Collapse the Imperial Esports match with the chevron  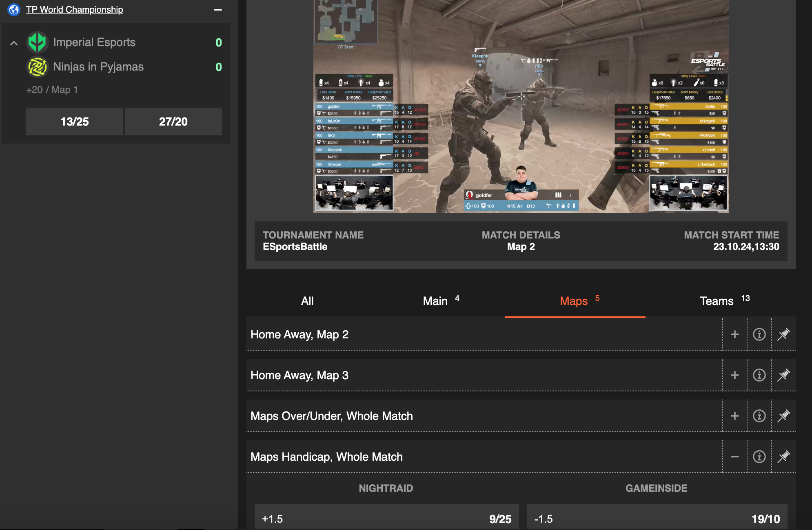[x=14, y=43]
